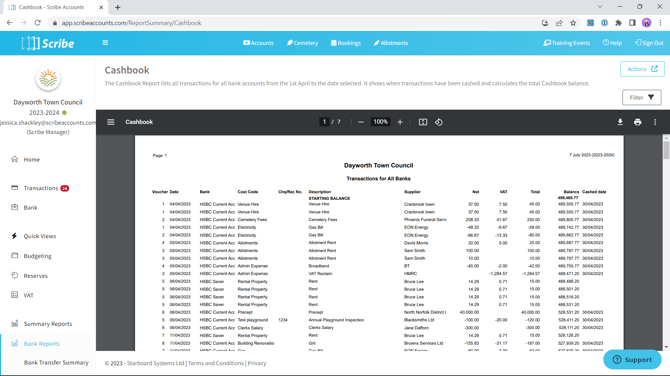Expand the Bank Reports section
The image size is (670, 376).
[41, 344]
